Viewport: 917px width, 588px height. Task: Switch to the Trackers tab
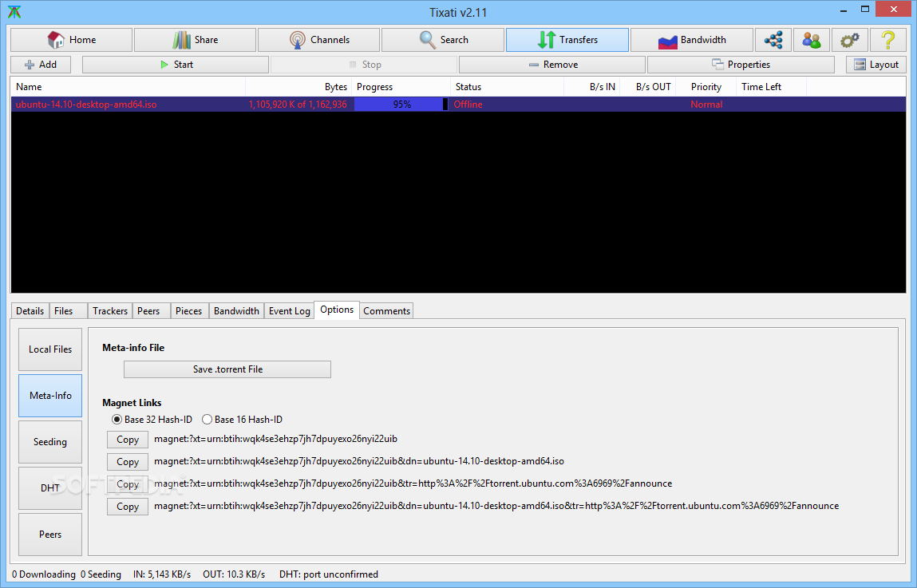[x=110, y=311]
